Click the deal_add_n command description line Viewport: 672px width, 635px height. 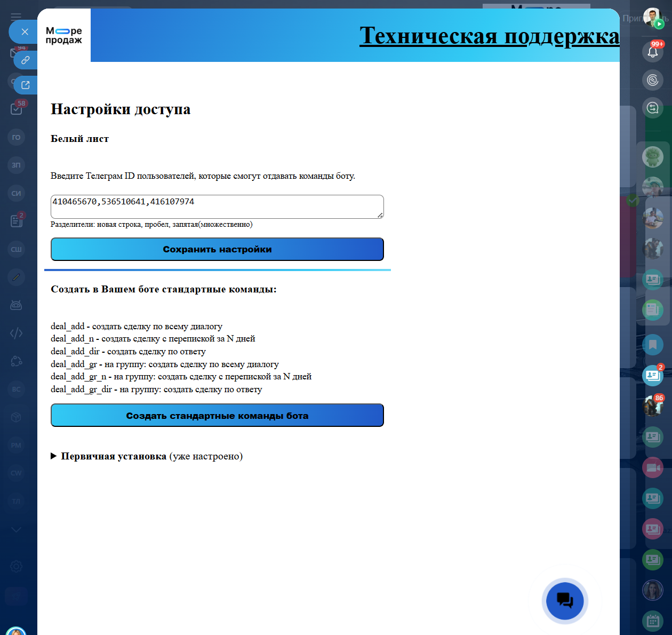point(153,339)
